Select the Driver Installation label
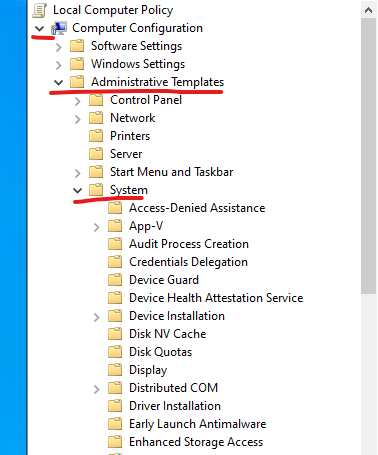 (x=175, y=406)
